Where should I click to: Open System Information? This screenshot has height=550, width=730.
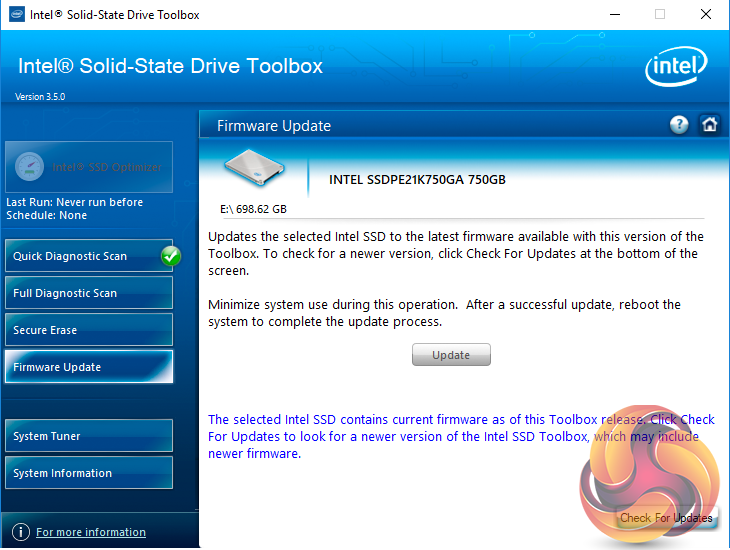[x=89, y=473]
